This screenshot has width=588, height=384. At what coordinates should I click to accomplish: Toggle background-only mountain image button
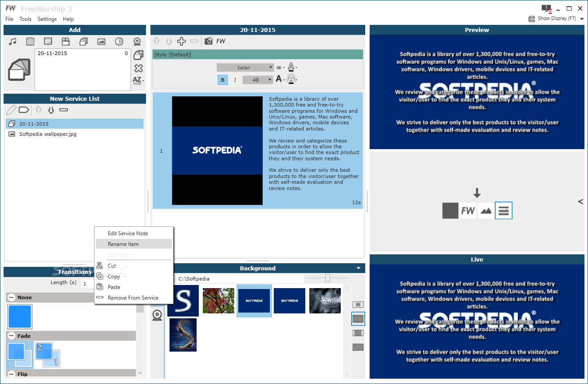(x=486, y=210)
